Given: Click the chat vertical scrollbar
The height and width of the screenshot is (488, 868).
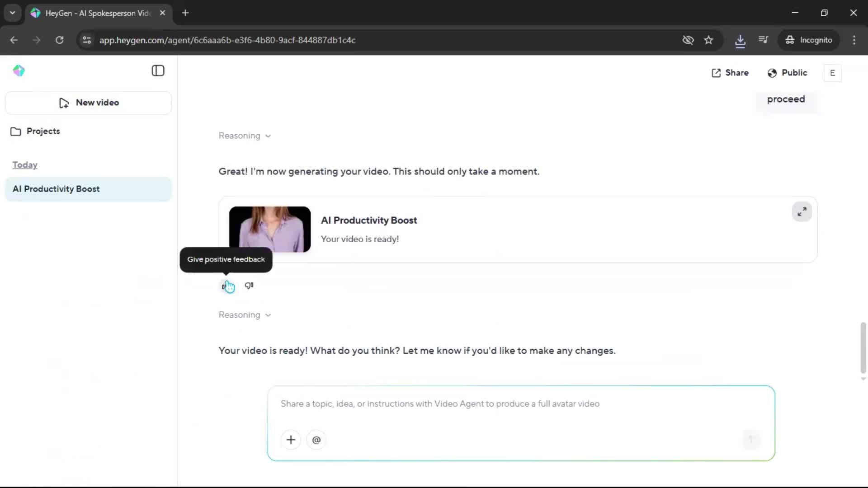Looking at the screenshot, I should 863,347.
